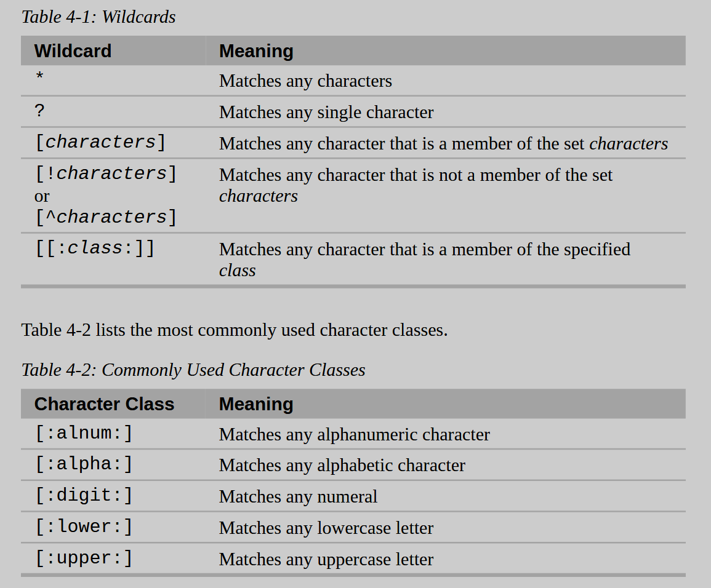Image resolution: width=711 pixels, height=588 pixels.
Task: Click the sentence "Table 4-2 lists the most commonly used"
Action: click(x=235, y=330)
